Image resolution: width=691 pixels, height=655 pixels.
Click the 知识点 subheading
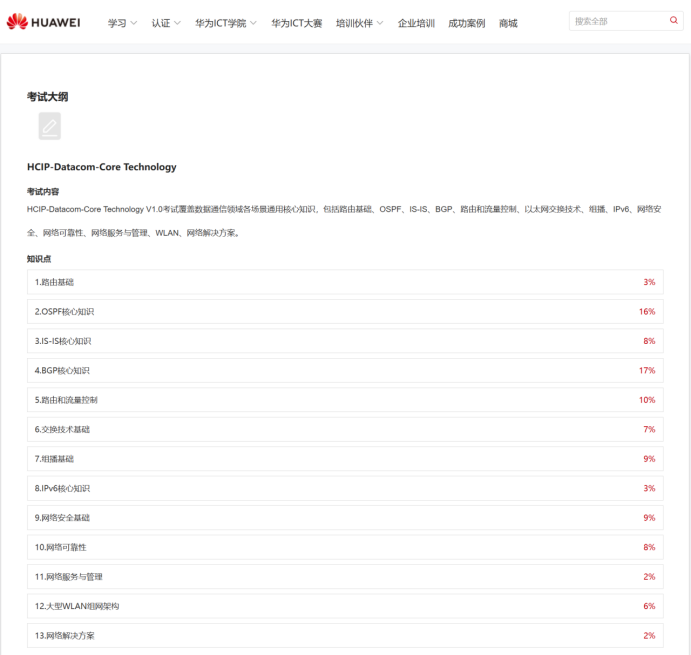pos(39,259)
